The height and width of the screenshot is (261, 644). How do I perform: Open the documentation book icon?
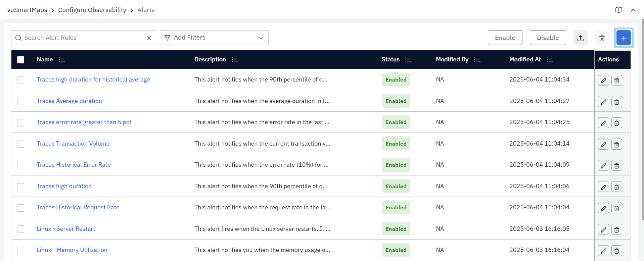click(618, 10)
